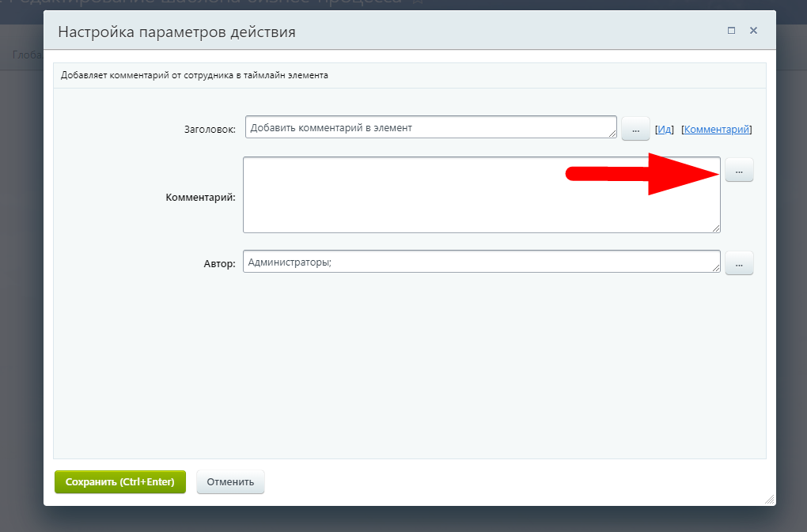The height and width of the screenshot is (532, 807).
Task: Click the [Ид] link
Action: pyautogui.click(x=664, y=129)
